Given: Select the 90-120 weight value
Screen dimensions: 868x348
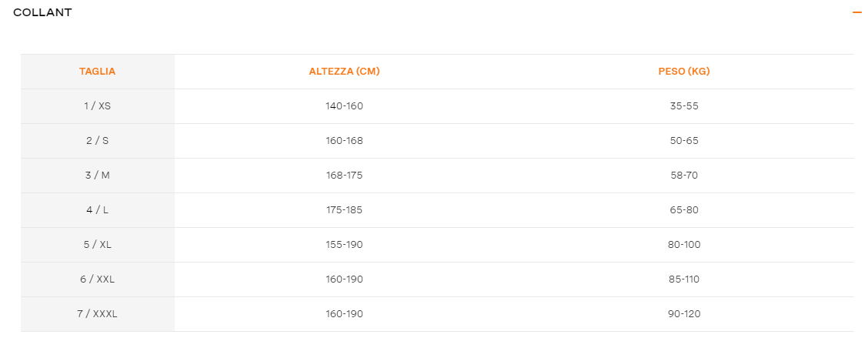Looking at the screenshot, I should pyautogui.click(x=684, y=313).
